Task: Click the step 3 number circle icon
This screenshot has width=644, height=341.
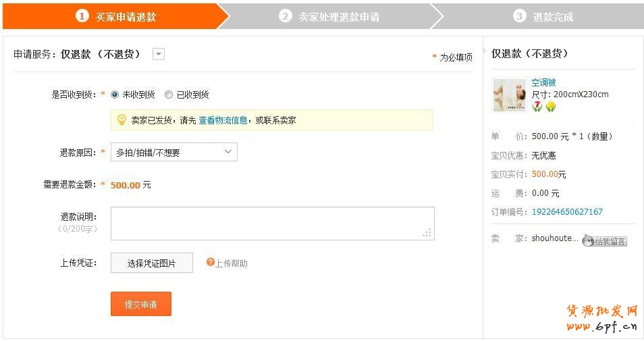Action: click(519, 16)
